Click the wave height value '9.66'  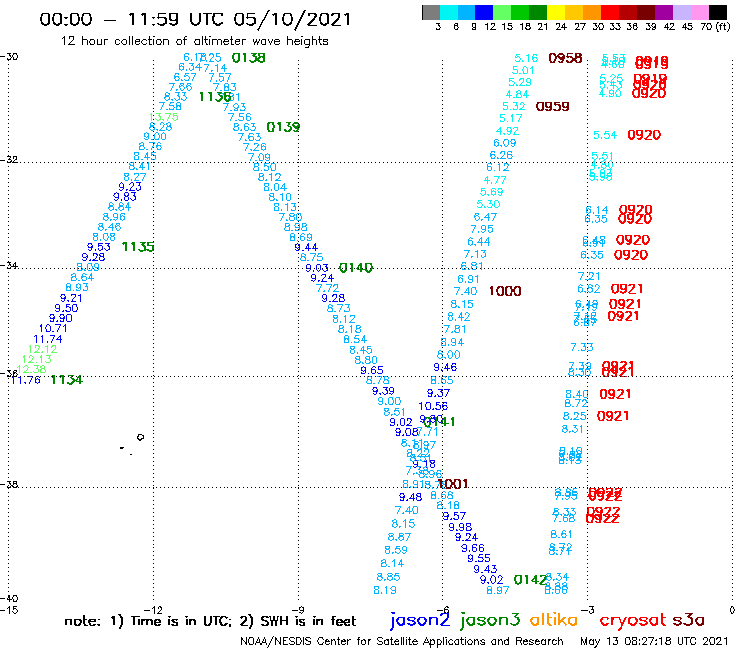tap(473, 548)
